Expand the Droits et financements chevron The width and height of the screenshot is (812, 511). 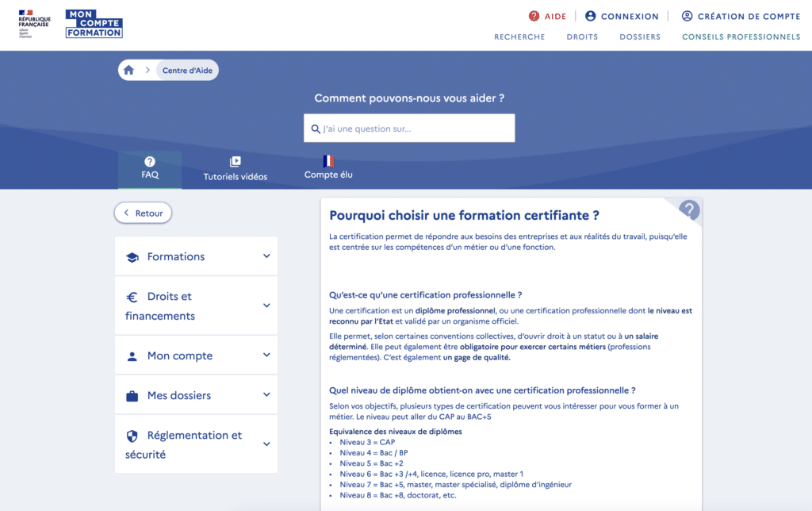click(266, 305)
